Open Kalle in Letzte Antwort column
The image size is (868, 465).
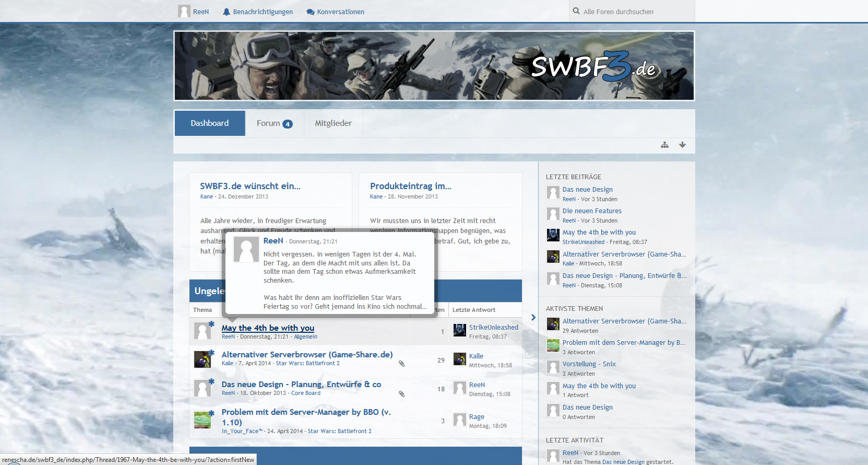(476, 356)
